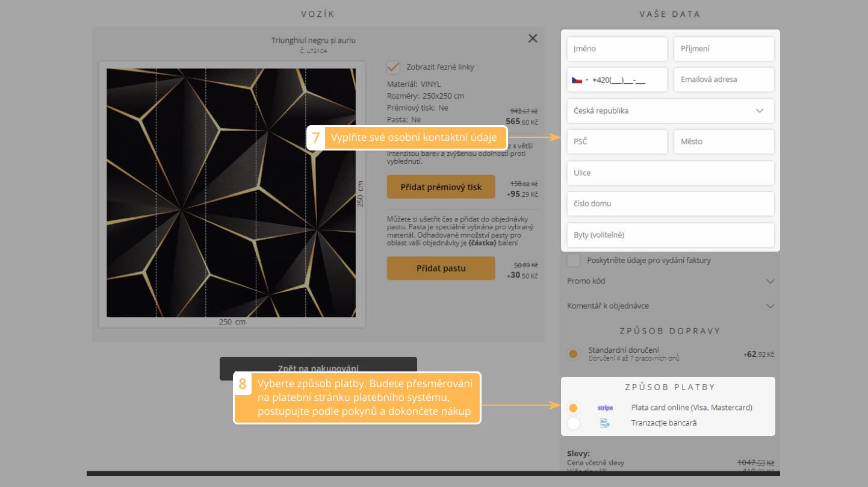The width and height of the screenshot is (868, 487).
Task: Select Tranzacție bancară payment option
Action: coord(574,423)
